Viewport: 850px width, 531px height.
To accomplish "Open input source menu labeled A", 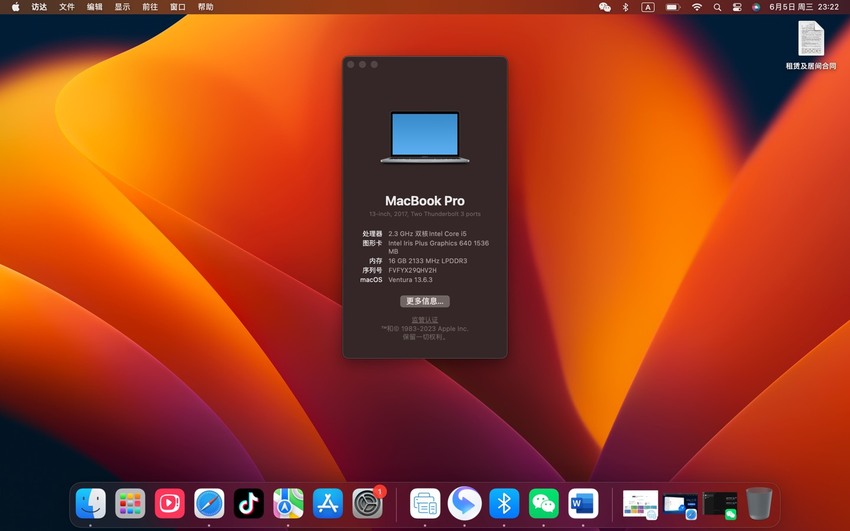I will click(648, 7).
